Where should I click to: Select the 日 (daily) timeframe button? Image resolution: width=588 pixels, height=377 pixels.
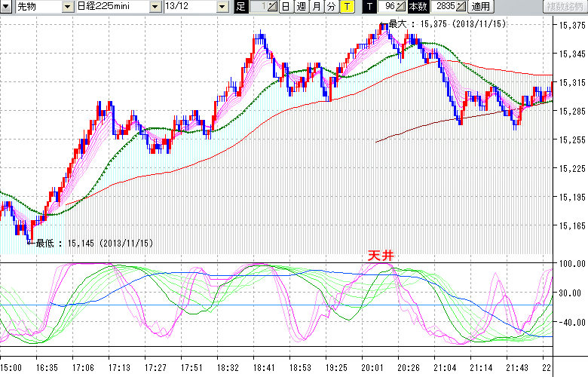[286, 7]
